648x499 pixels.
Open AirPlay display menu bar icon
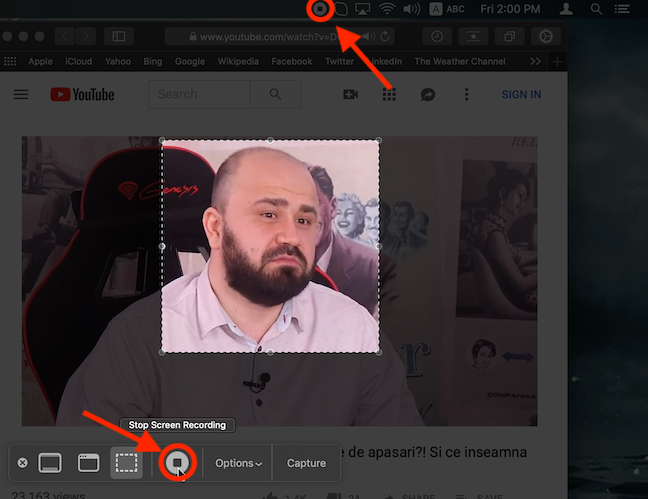pyautogui.click(x=362, y=9)
